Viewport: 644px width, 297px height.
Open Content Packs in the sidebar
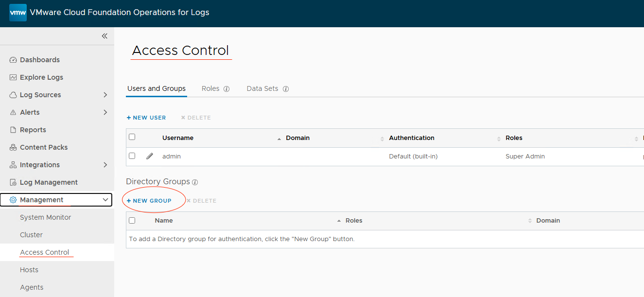click(x=43, y=147)
